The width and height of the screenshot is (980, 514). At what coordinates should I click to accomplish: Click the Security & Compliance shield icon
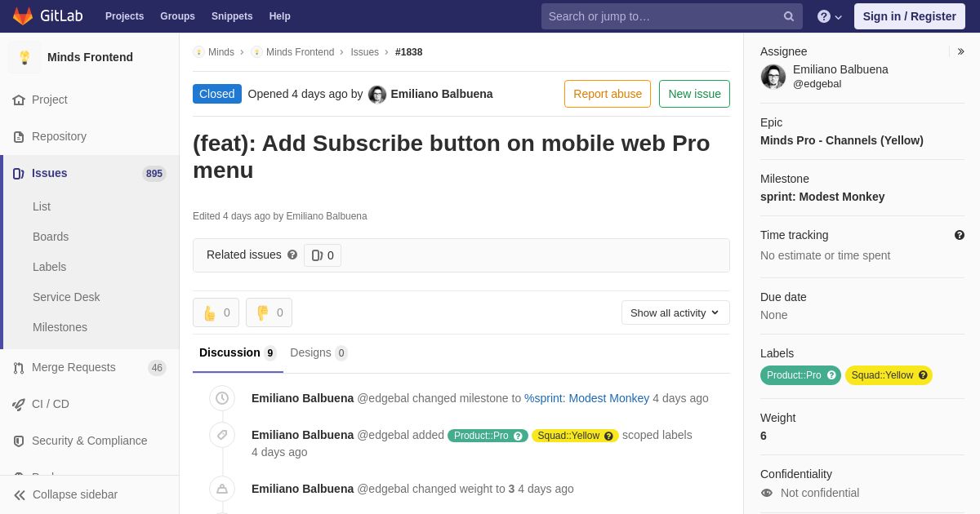click(x=19, y=441)
